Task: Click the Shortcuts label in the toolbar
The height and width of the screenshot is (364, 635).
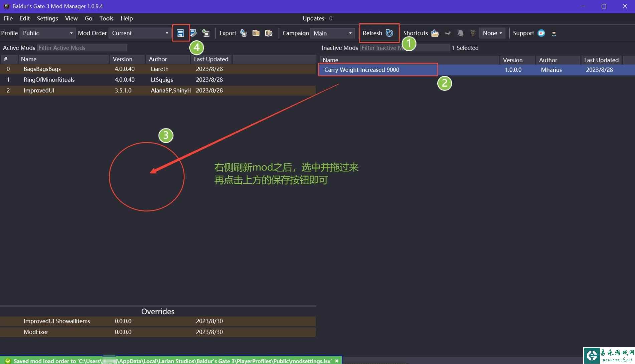Action: (416, 33)
